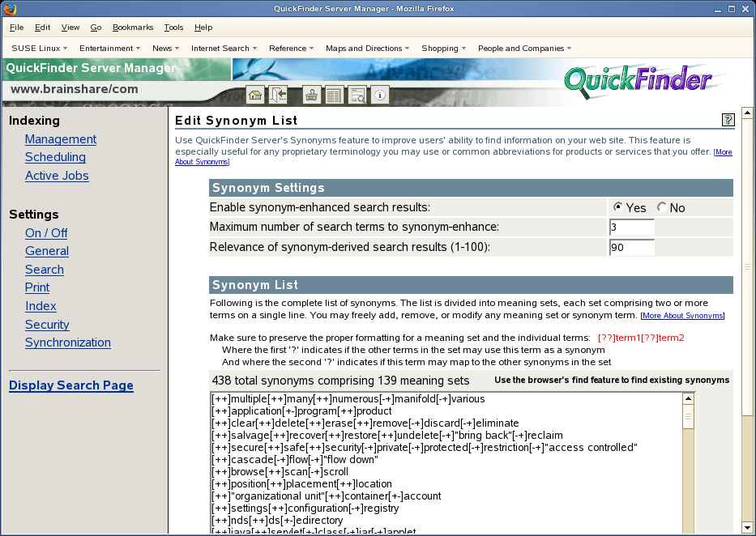Click the 438 total synonyms count text

tap(340, 381)
